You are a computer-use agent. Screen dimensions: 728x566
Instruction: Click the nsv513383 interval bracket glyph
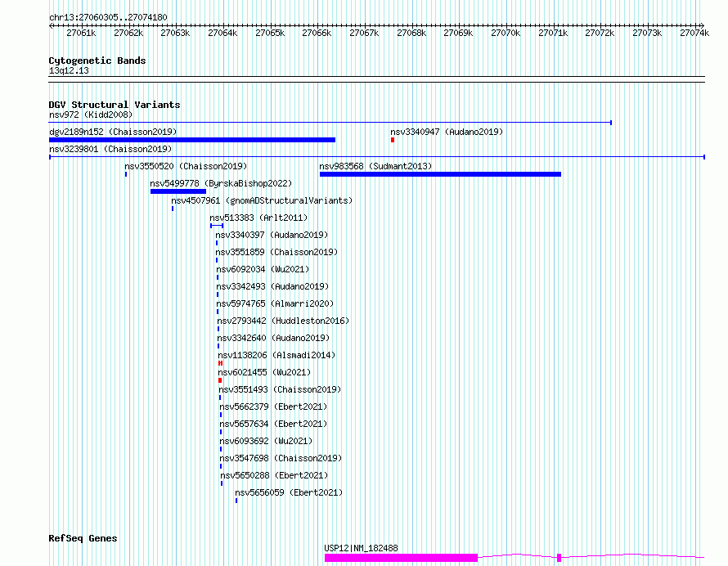(217, 226)
